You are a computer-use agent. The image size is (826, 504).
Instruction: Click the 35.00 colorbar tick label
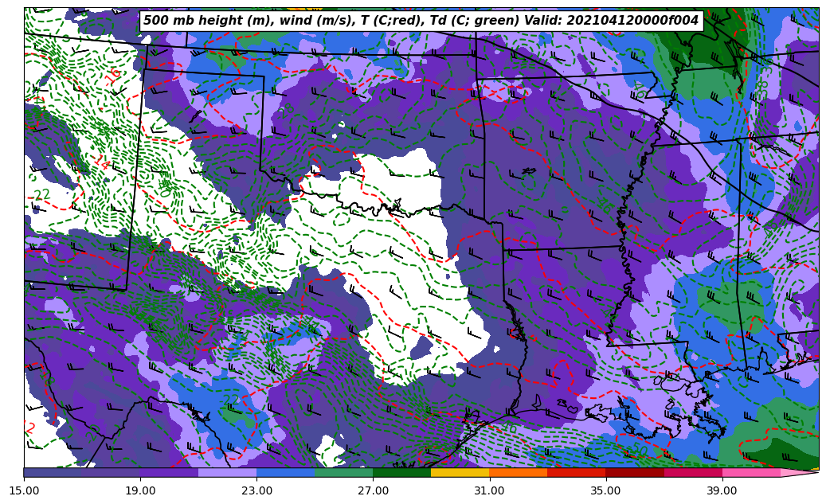coord(605,490)
